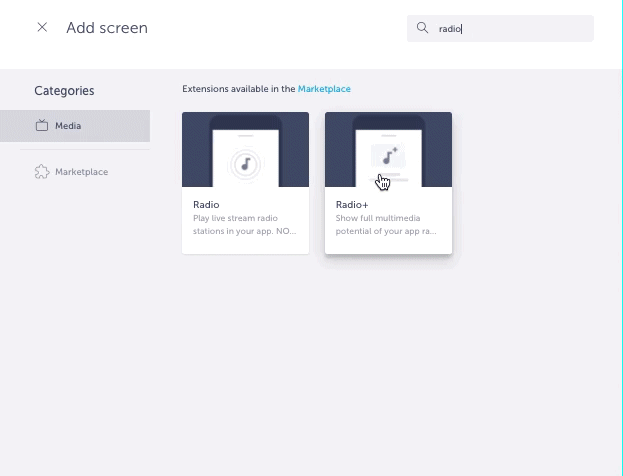Click the Radio+ card title
This screenshot has height=476, width=623.
click(x=351, y=205)
